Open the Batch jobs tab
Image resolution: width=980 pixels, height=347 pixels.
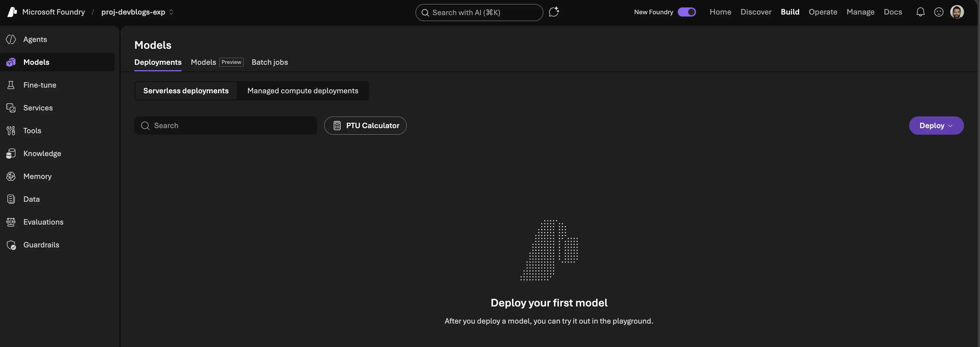[x=270, y=62]
